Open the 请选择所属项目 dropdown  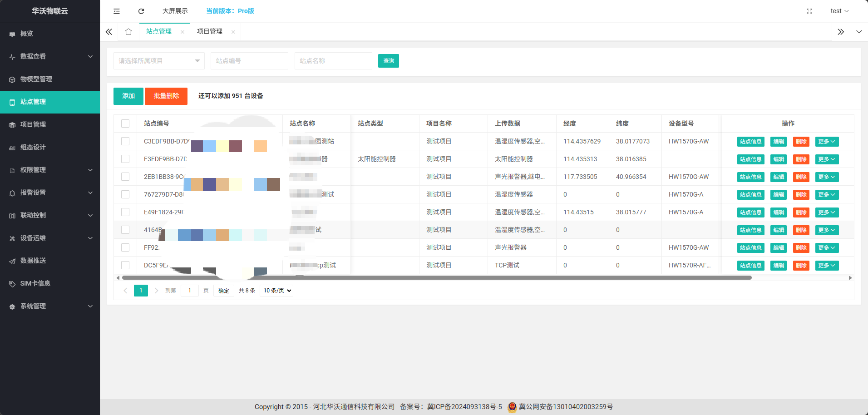point(158,61)
